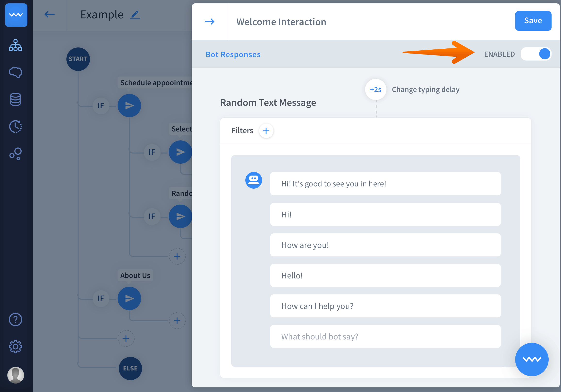Open the help question mark icon
This screenshot has height=392, width=561.
15,319
